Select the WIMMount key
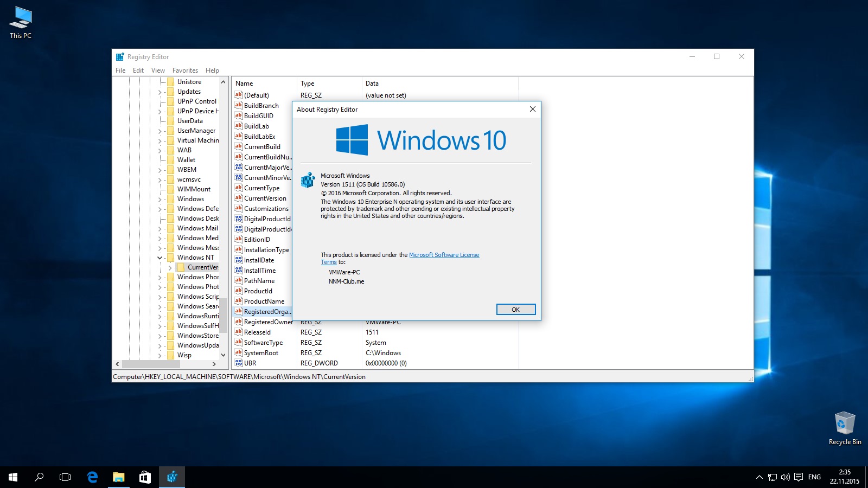 [194, 189]
